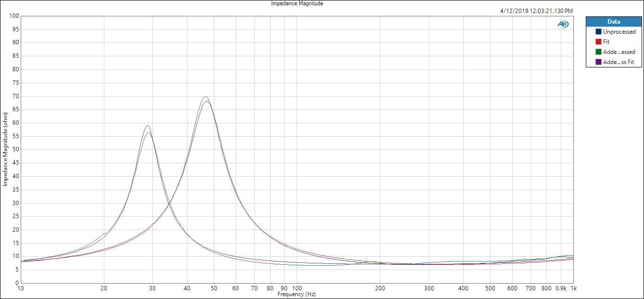Select the Adde...essed green color swatch
The height and width of the screenshot is (299, 644).
(598, 52)
